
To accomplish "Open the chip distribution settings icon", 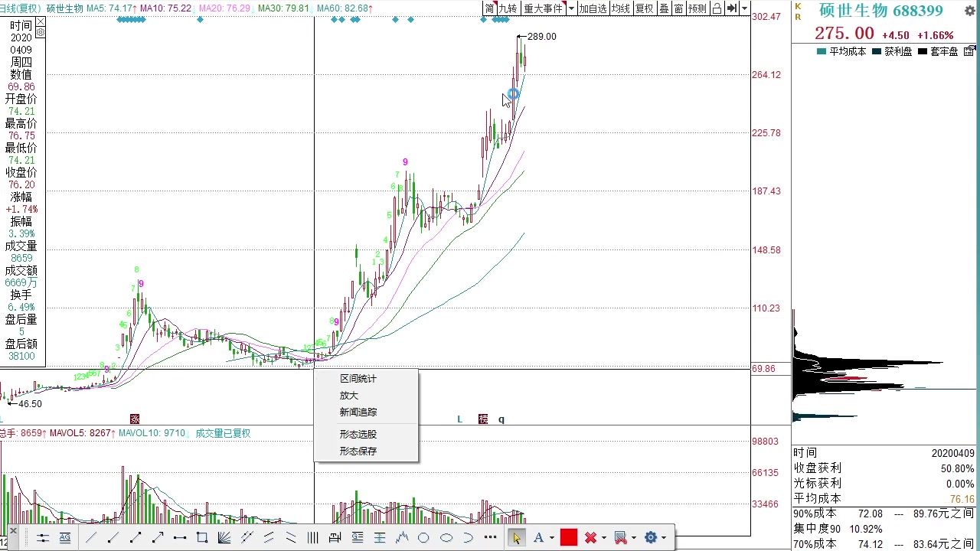I will (969, 51).
